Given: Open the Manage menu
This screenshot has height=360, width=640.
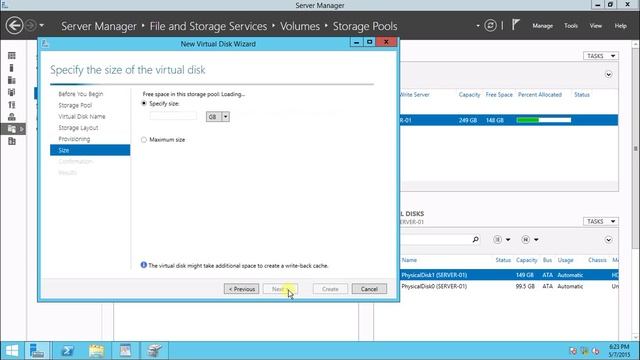Looking at the screenshot, I should pyautogui.click(x=542, y=26).
